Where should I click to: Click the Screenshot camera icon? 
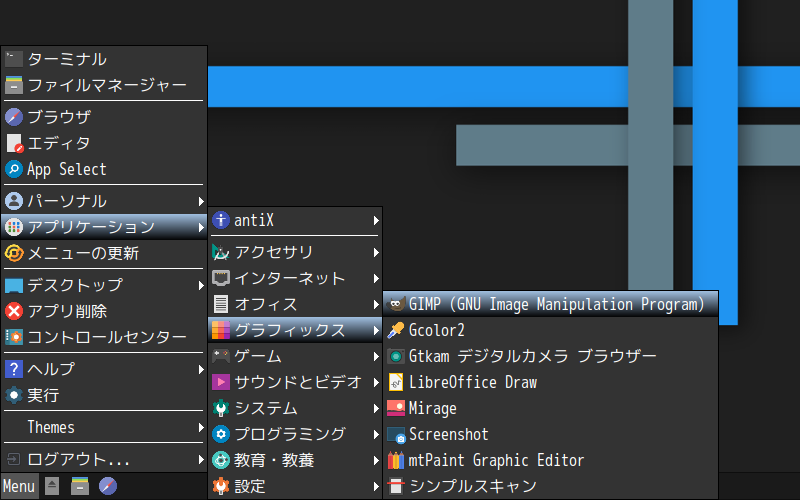395,435
